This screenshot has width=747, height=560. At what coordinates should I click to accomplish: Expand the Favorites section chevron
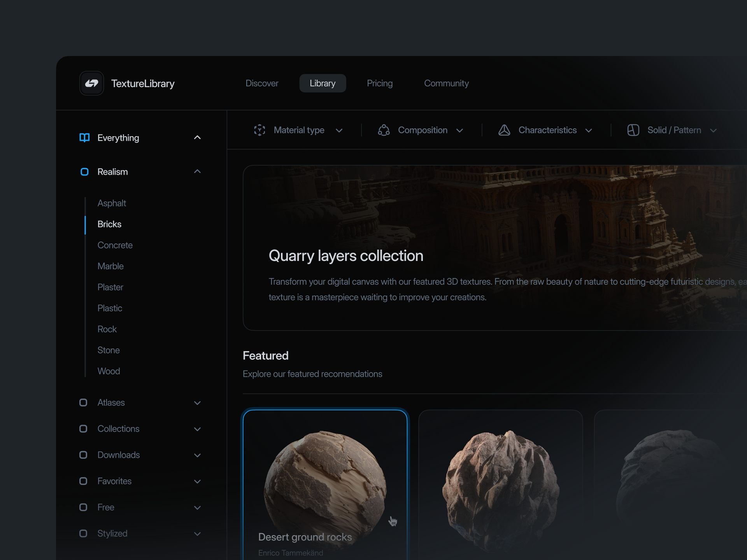pyautogui.click(x=197, y=481)
